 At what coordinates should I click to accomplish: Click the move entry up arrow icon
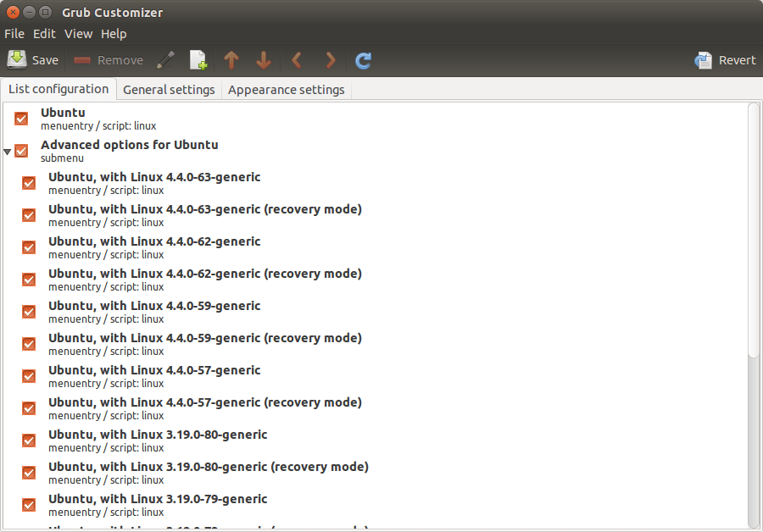[x=231, y=59]
